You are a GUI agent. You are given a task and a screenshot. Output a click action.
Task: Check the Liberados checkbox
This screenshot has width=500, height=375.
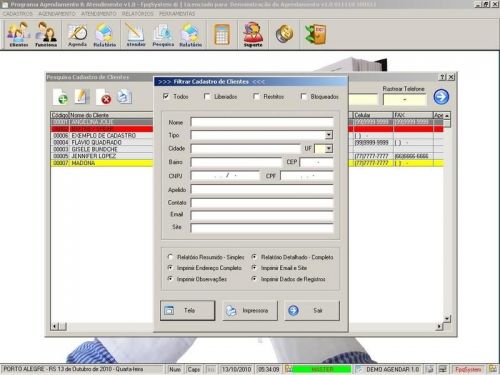click(207, 96)
